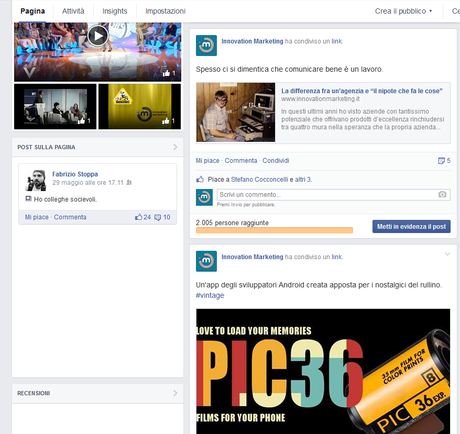Play the TV studio video thumbnail
This screenshot has height=434, width=460.
point(98,36)
